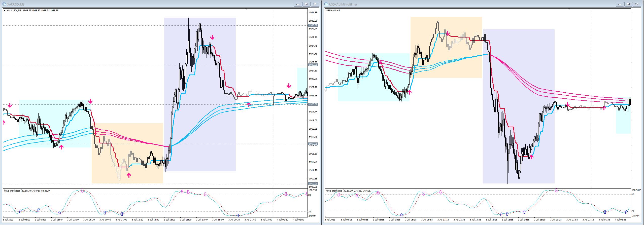Click the 3 Jul 15:15 time label in USDXAU window
The image size is (644, 225).
(492, 220)
